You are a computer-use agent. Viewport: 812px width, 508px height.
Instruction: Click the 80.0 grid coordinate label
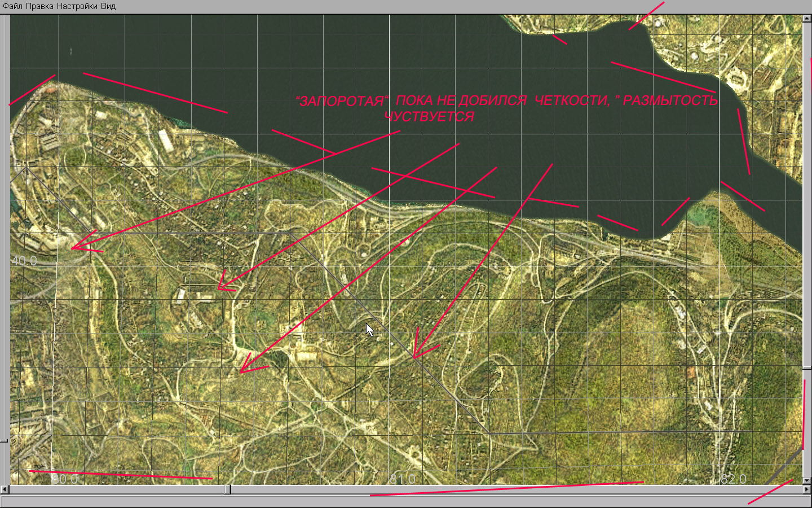[x=65, y=479]
